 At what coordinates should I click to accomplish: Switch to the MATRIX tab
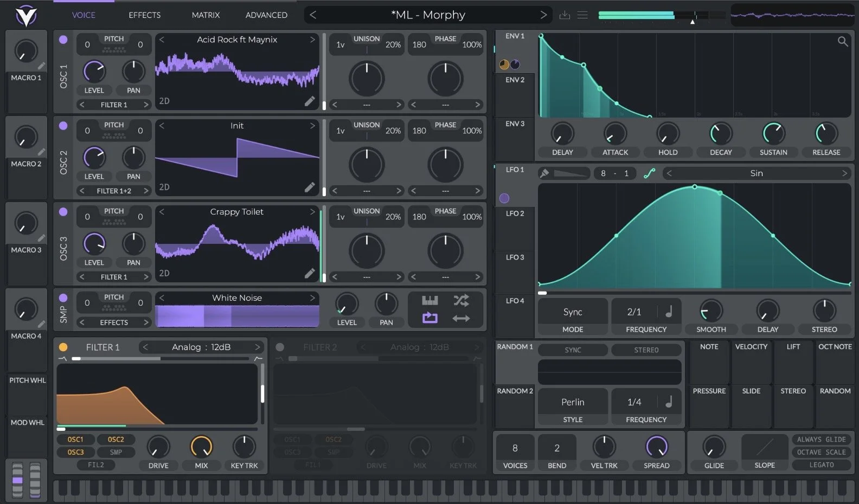206,15
